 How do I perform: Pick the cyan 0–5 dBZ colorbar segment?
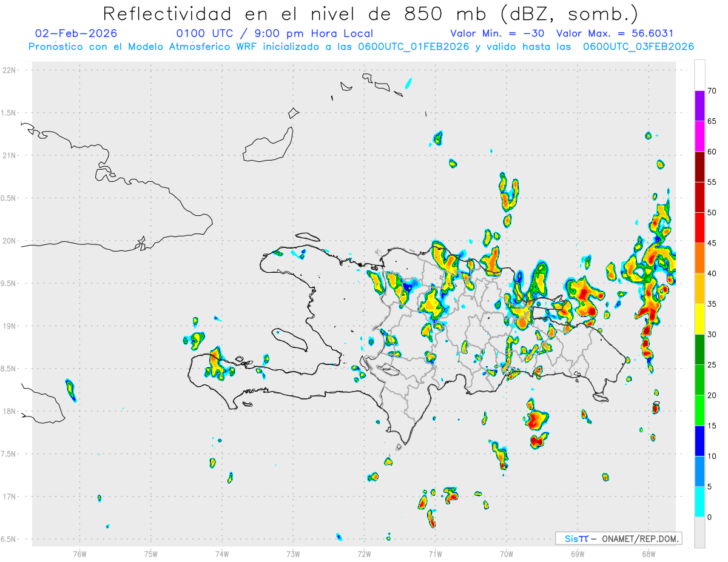699,502
